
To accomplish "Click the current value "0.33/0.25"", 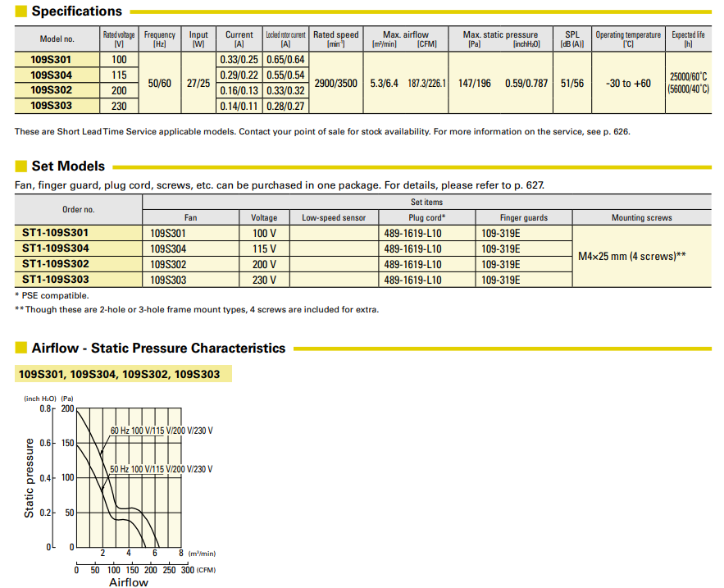I will pyautogui.click(x=239, y=60).
